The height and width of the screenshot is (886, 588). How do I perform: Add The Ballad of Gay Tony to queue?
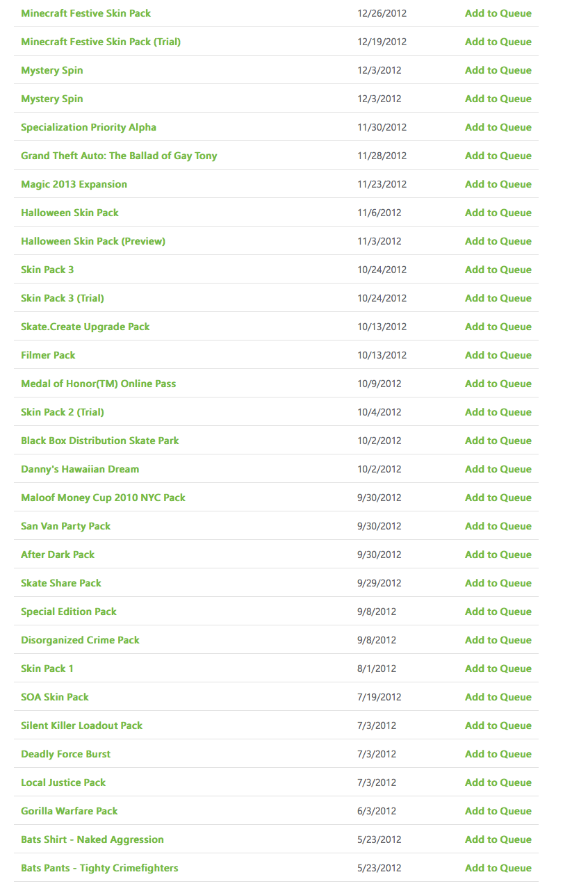[498, 156]
